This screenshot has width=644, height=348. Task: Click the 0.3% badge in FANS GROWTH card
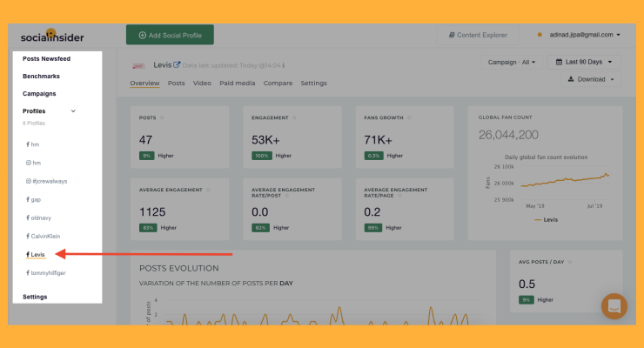tap(373, 156)
